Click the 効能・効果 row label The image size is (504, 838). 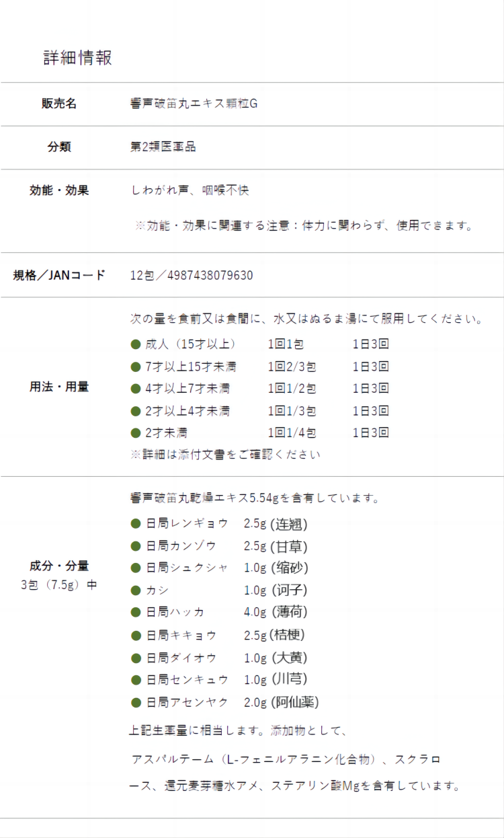click(59, 190)
